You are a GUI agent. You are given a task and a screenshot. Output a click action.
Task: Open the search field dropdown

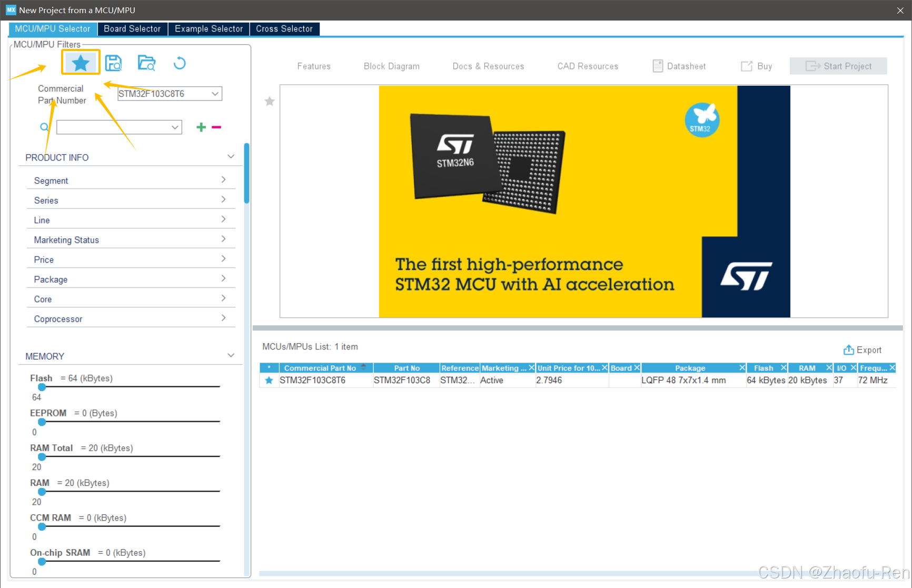coord(175,127)
